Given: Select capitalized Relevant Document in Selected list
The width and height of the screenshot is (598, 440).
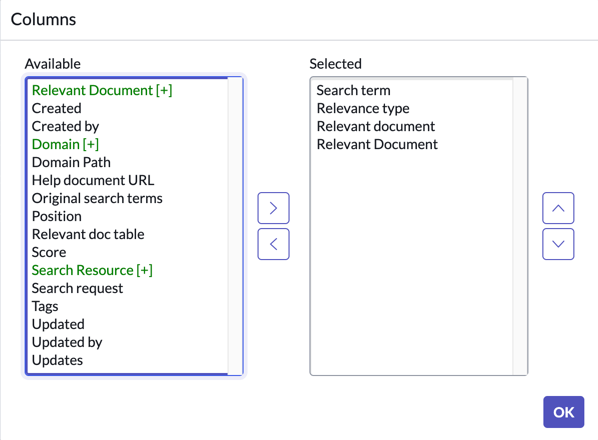Looking at the screenshot, I should 377,145.
